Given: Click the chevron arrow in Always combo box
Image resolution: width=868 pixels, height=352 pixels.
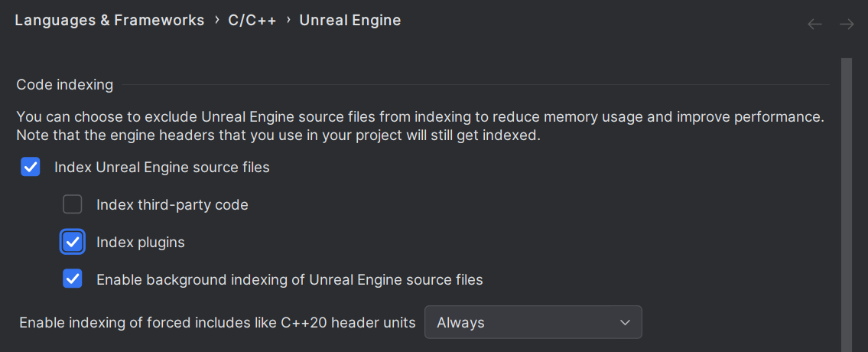Looking at the screenshot, I should click(625, 323).
